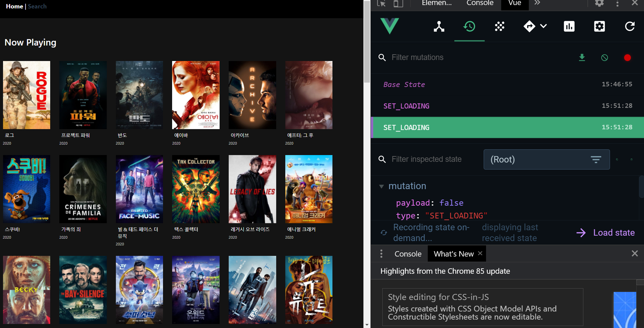Viewport: 644px width, 328px height.
Task: Select the highlighted SET_LOADING mutation
Action: 507,127
